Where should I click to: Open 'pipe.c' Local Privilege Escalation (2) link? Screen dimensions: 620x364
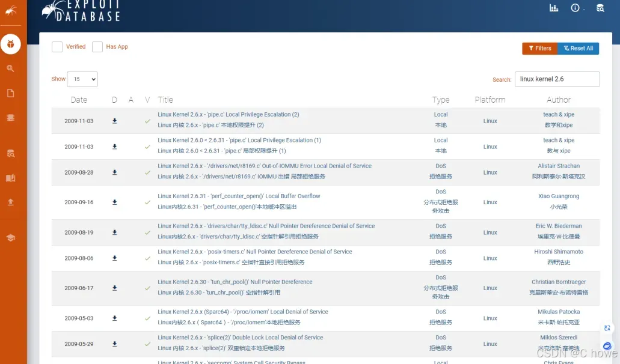[228, 115]
